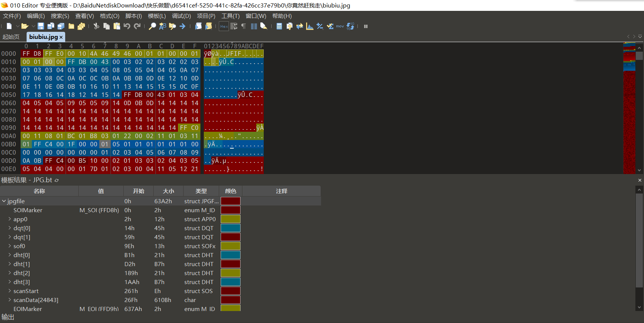Screen dimensions: 644x323
Task: Click the 名称 column header
Action: pyautogui.click(x=39, y=191)
